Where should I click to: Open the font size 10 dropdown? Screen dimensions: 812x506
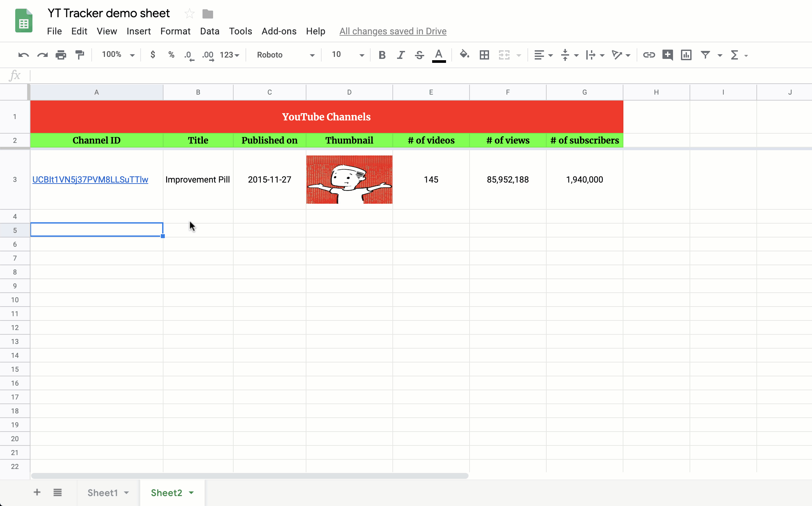click(x=347, y=55)
